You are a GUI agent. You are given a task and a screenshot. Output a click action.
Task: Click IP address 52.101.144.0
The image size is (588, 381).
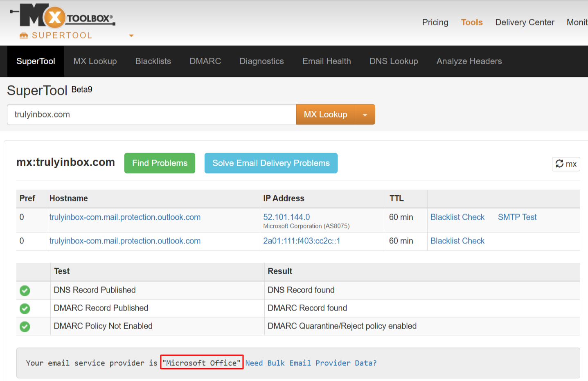tap(286, 217)
